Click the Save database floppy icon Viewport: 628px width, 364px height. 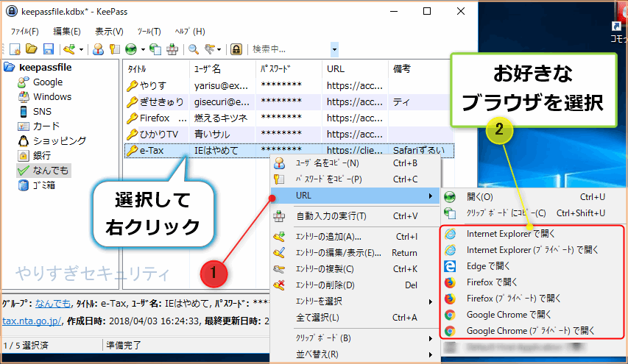49,49
